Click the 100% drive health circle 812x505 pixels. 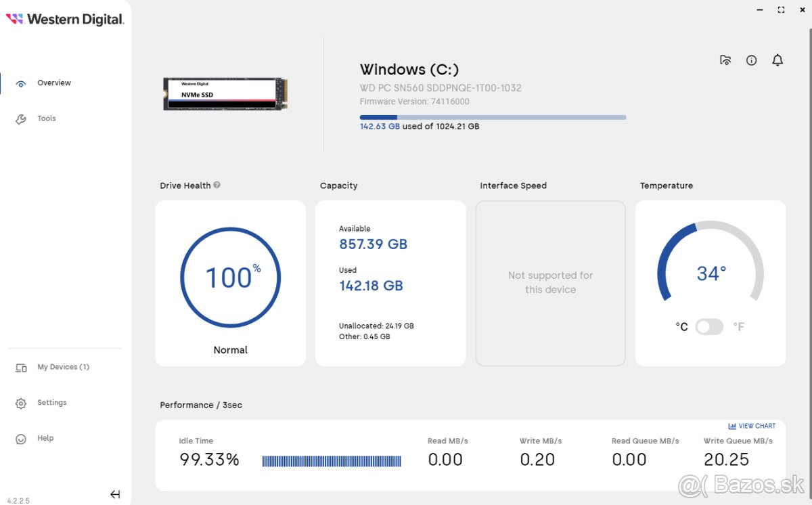[x=230, y=278]
